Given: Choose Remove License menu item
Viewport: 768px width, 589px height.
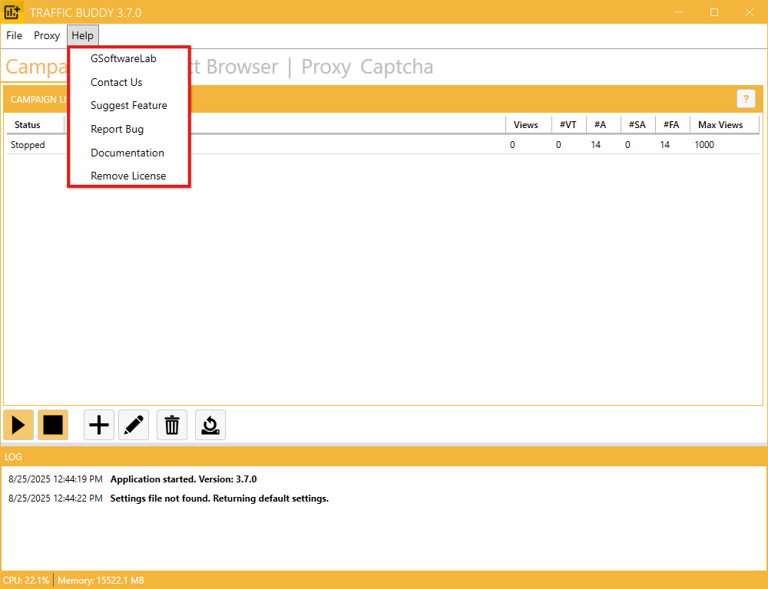Looking at the screenshot, I should (128, 176).
